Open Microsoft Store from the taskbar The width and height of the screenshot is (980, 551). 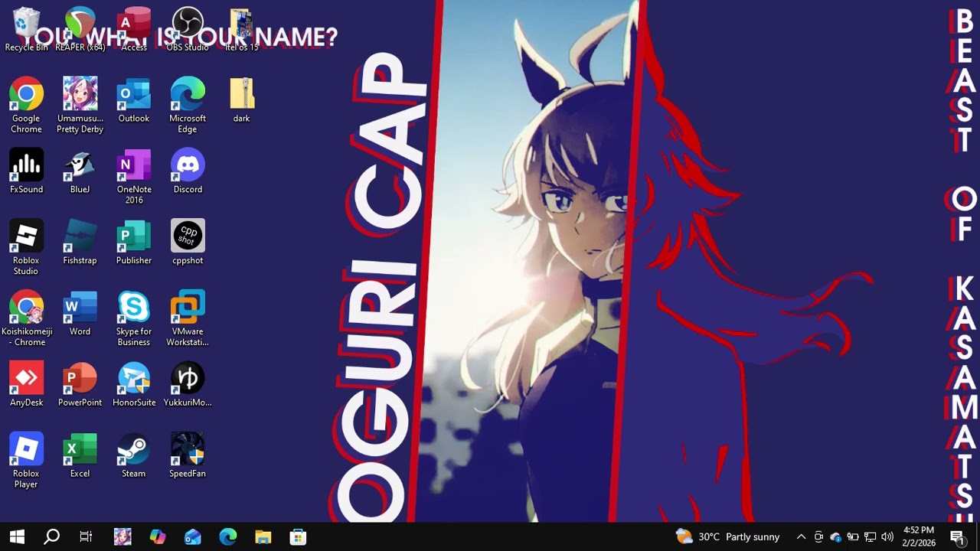299,536
